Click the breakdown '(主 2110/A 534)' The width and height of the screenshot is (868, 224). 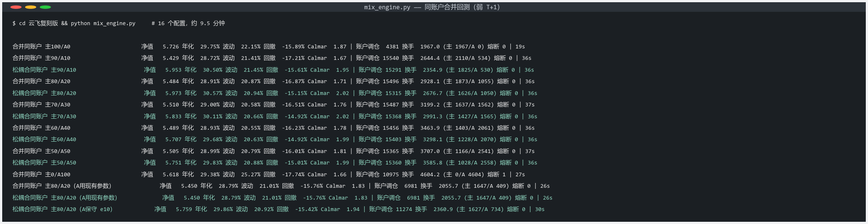pyautogui.click(x=467, y=58)
